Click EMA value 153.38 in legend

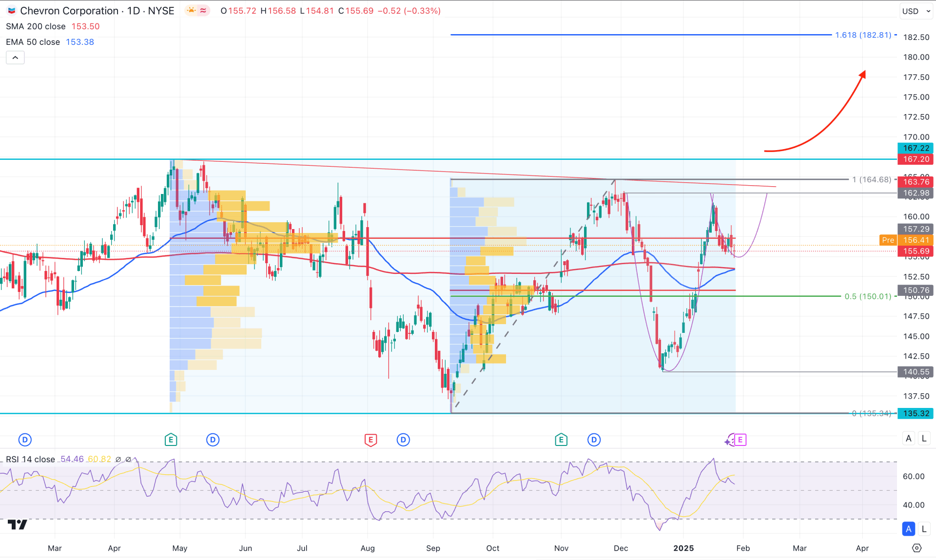pos(80,42)
